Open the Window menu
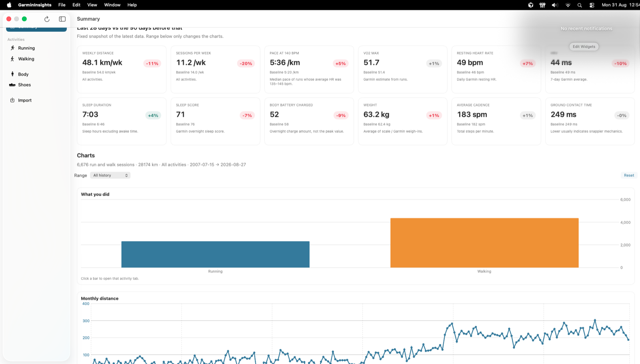This screenshot has height=364, width=640. [x=112, y=5]
